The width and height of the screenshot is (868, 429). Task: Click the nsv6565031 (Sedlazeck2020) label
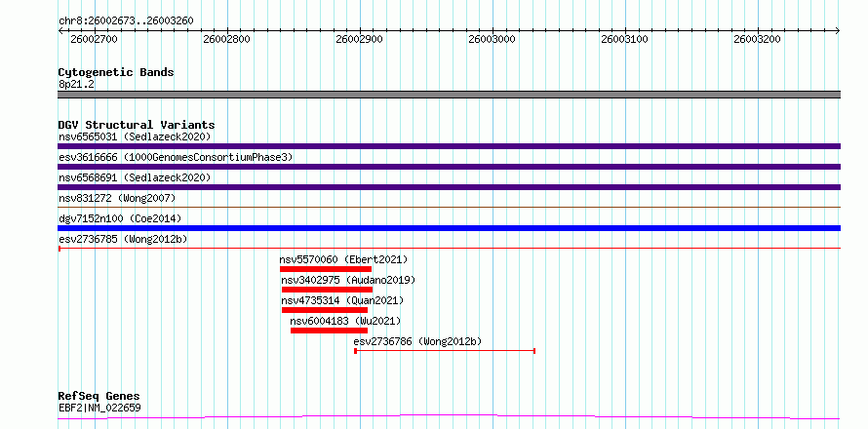pos(135,136)
